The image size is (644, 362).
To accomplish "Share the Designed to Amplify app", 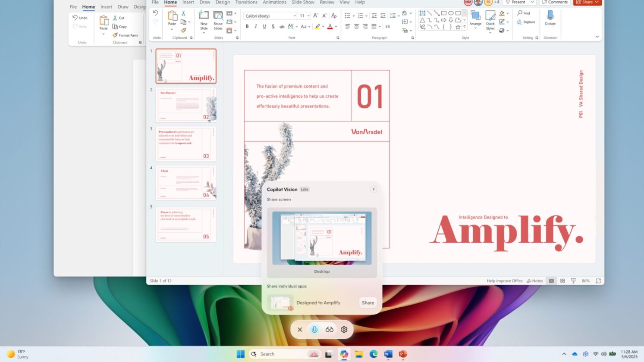I will pyautogui.click(x=368, y=303).
